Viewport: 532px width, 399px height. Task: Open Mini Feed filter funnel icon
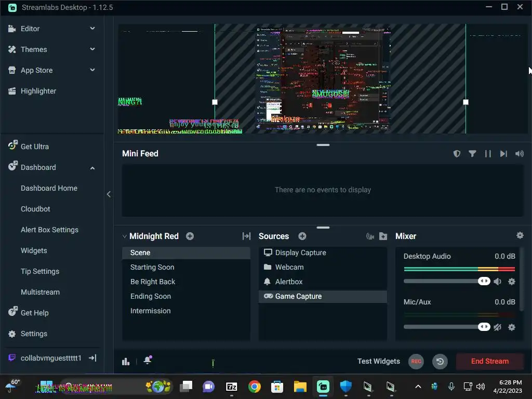(x=472, y=154)
